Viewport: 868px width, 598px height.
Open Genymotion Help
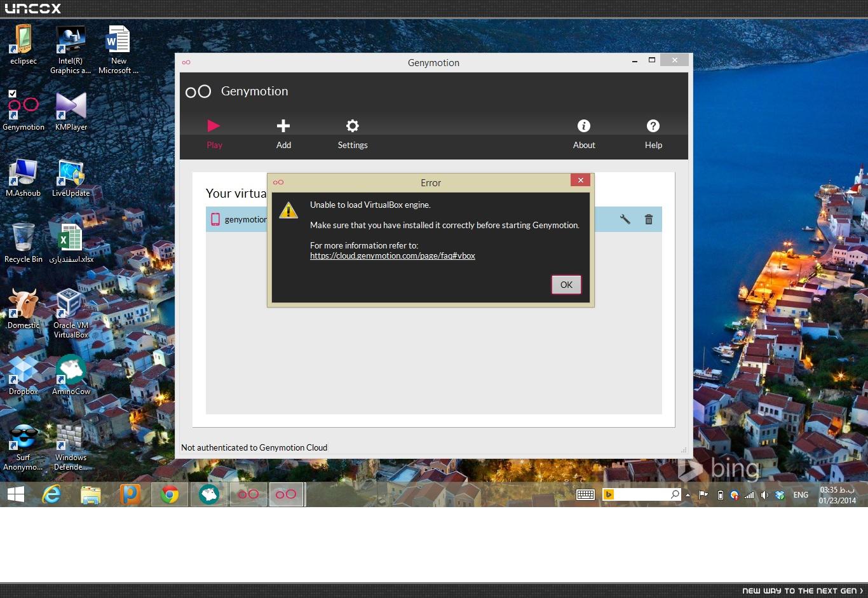pyautogui.click(x=653, y=126)
